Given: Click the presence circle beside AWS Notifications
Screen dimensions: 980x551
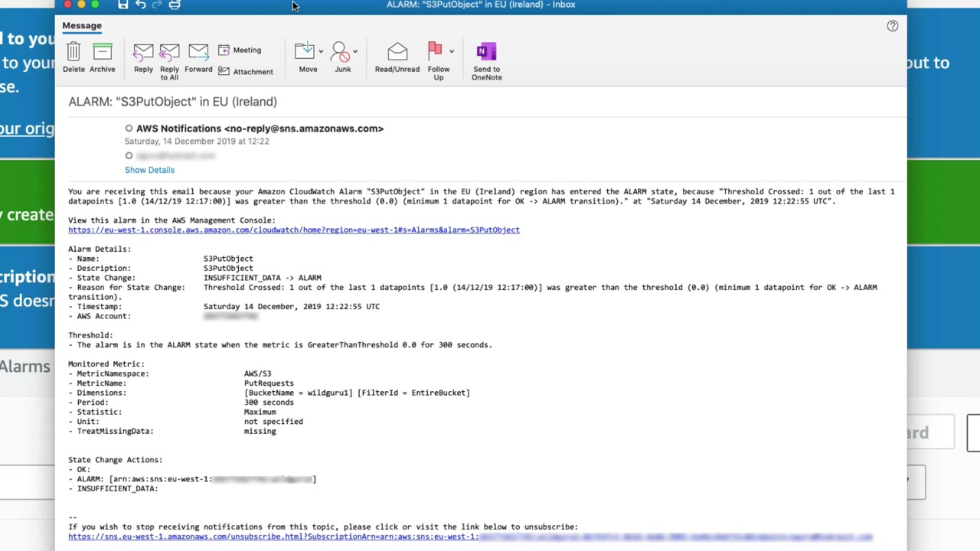Looking at the screenshot, I should pyautogui.click(x=129, y=129).
